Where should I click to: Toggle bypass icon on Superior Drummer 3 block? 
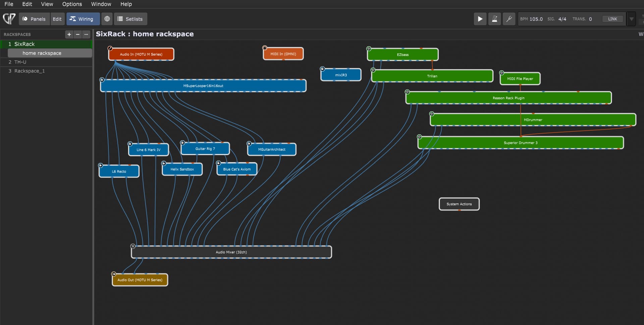pos(419,137)
